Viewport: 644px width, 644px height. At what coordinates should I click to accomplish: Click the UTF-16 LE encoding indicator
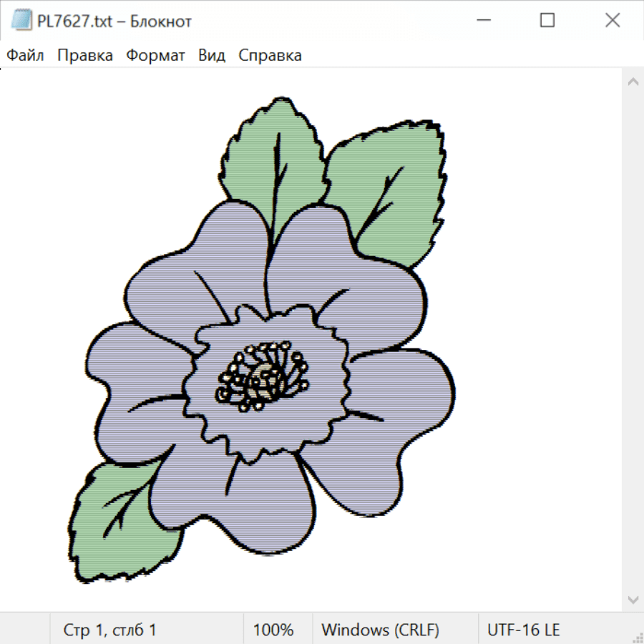524,630
